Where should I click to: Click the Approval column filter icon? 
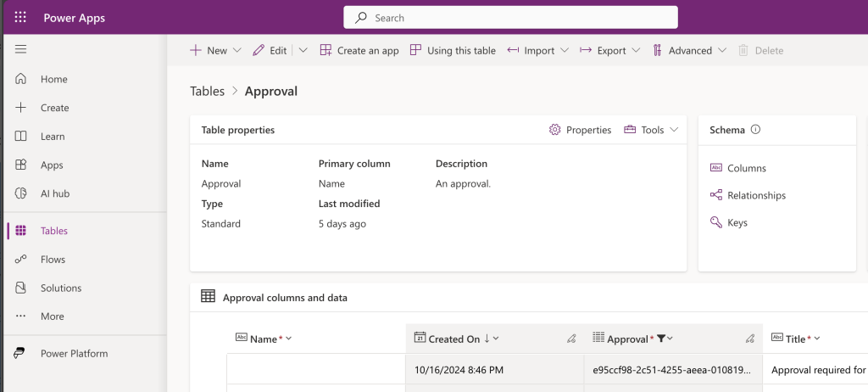click(661, 339)
